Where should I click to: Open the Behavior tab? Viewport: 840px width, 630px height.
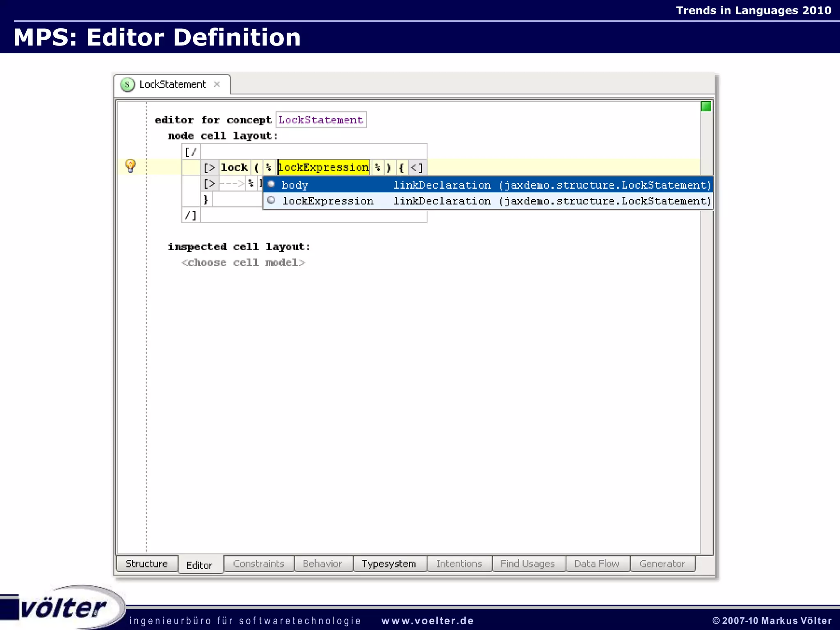tap(322, 564)
